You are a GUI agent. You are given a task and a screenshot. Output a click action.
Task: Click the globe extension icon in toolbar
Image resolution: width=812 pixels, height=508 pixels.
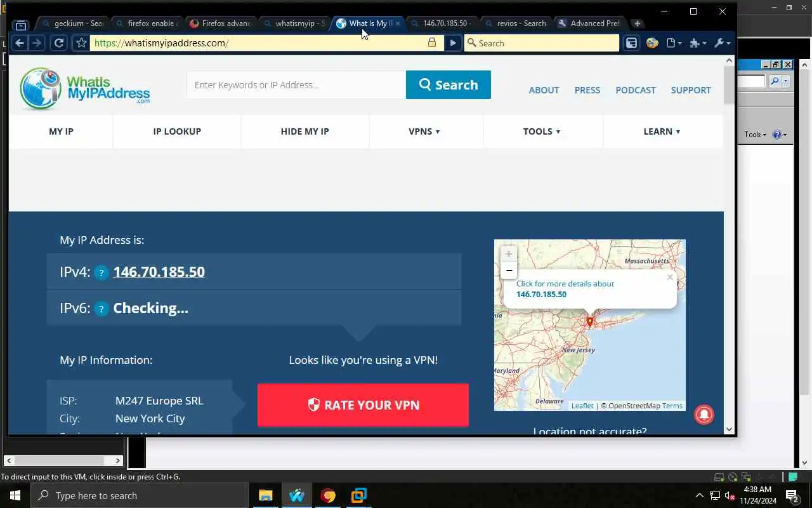(652, 43)
